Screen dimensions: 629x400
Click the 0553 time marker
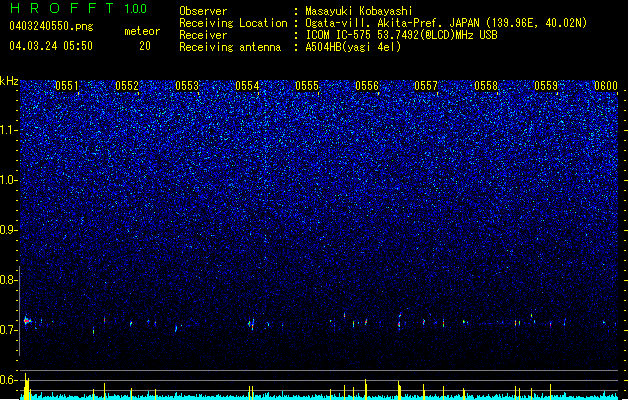point(187,86)
